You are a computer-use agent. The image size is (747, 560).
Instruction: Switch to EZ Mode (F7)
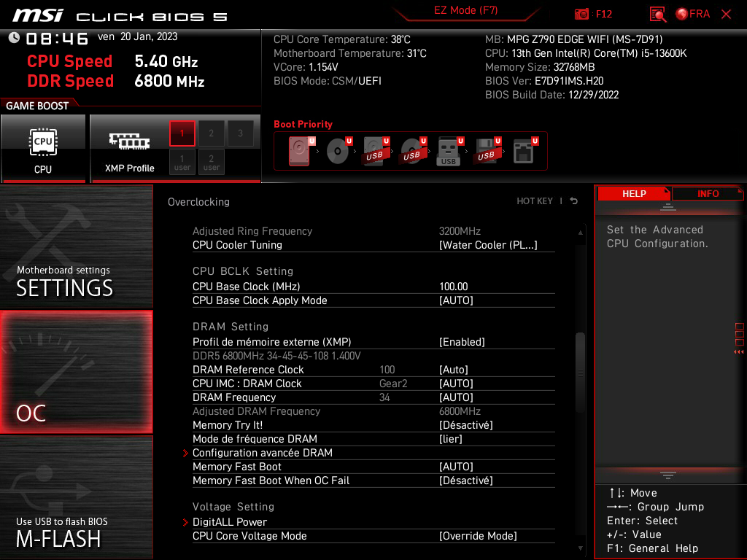(x=465, y=10)
